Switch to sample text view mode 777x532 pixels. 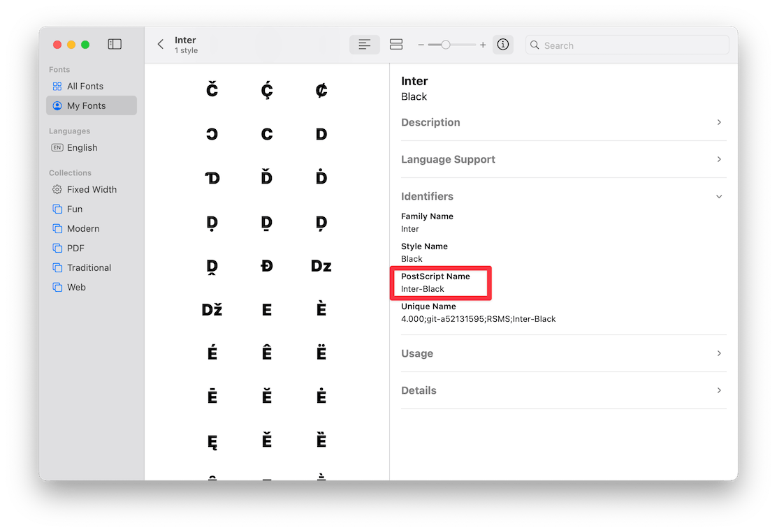(x=365, y=45)
